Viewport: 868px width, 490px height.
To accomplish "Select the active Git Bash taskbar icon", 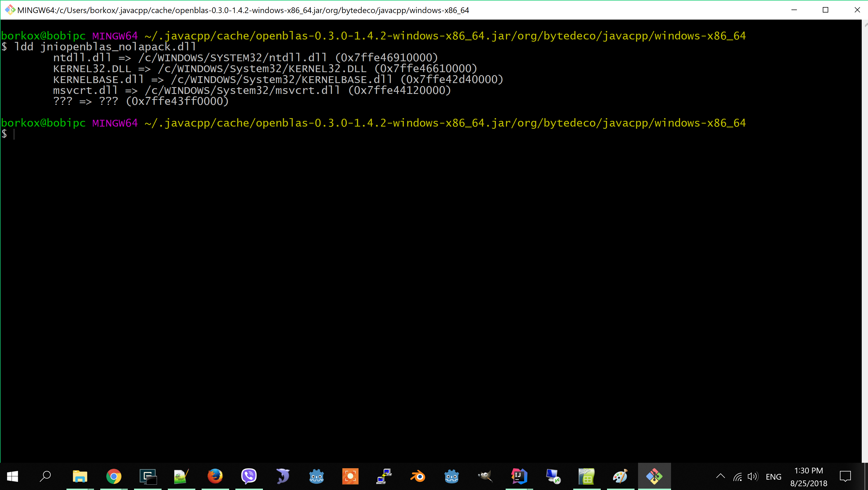I will pyautogui.click(x=654, y=476).
